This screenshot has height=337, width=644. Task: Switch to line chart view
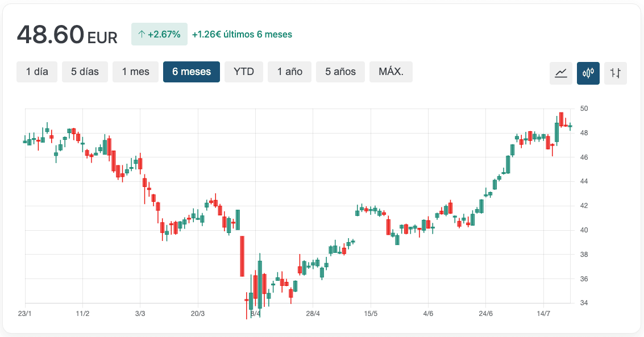(x=560, y=73)
